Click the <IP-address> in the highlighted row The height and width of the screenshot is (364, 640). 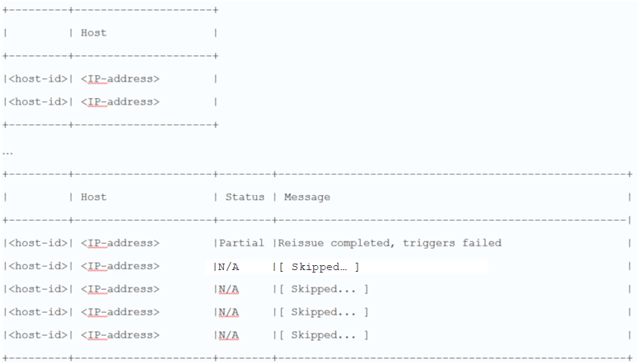119,267
